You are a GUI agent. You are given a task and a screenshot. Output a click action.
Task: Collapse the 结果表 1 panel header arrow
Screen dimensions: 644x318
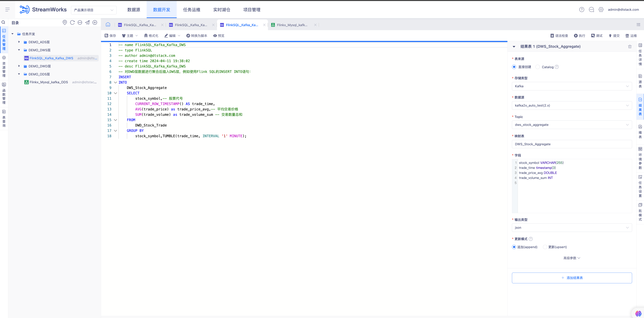514,47
